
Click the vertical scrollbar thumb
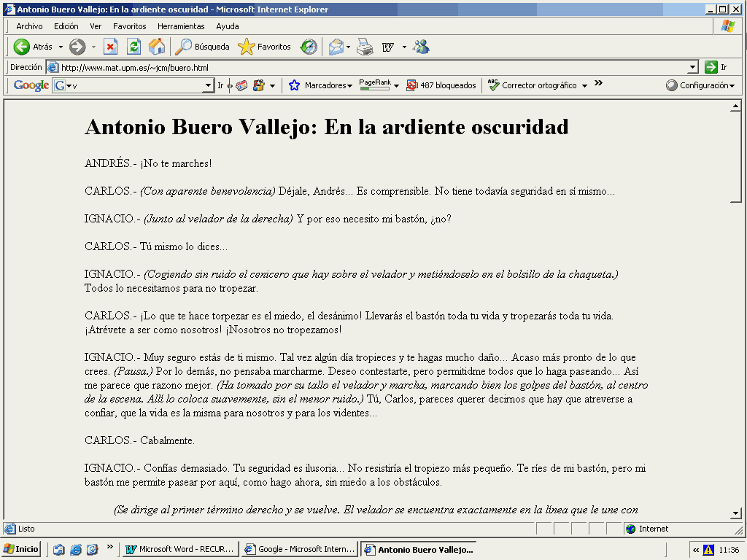coord(735,157)
